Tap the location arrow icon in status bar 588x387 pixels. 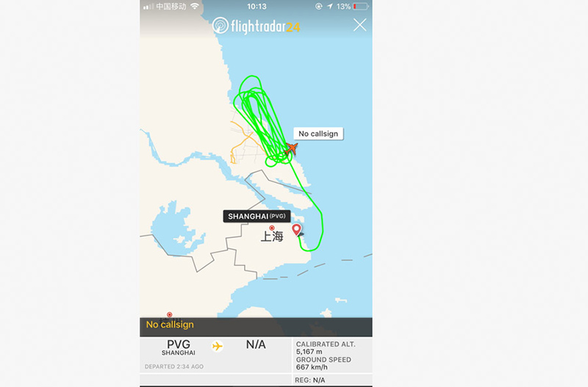click(x=329, y=7)
